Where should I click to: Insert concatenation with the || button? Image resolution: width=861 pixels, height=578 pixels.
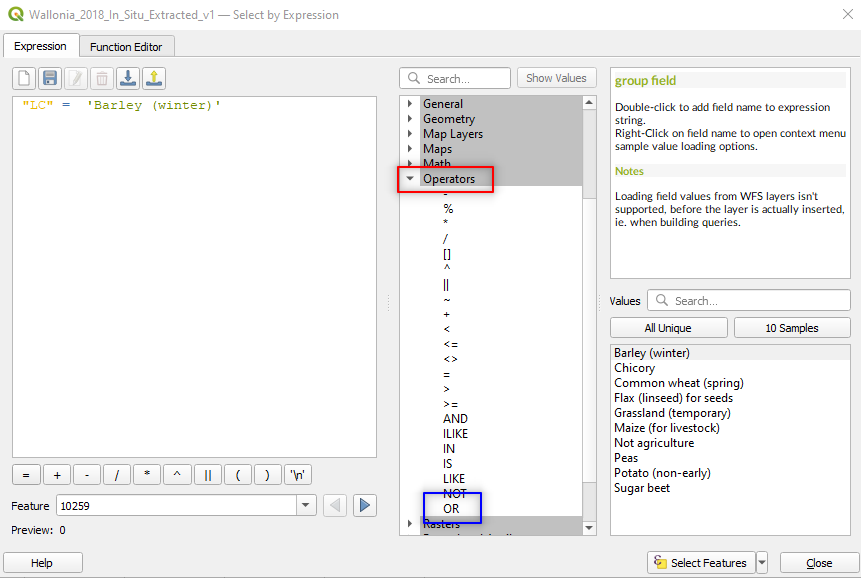208,475
